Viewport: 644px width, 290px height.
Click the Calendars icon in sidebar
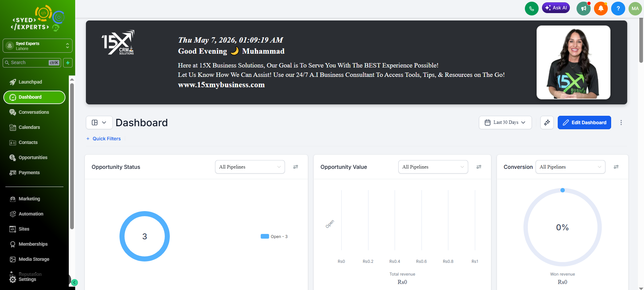click(x=13, y=128)
